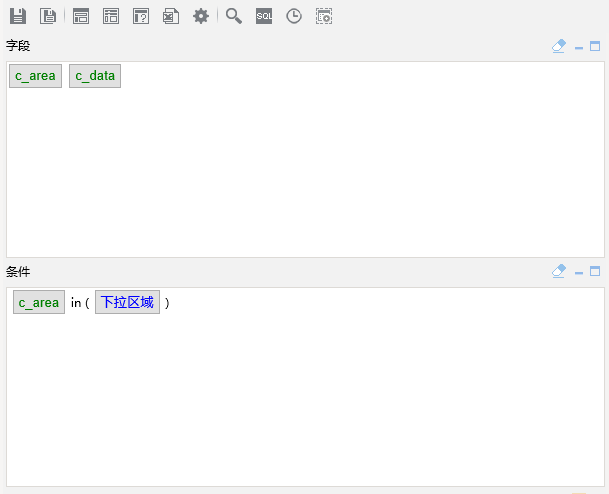Clear the 字段 panel with eraser icon
This screenshot has height=494, width=609.
point(559,46)
